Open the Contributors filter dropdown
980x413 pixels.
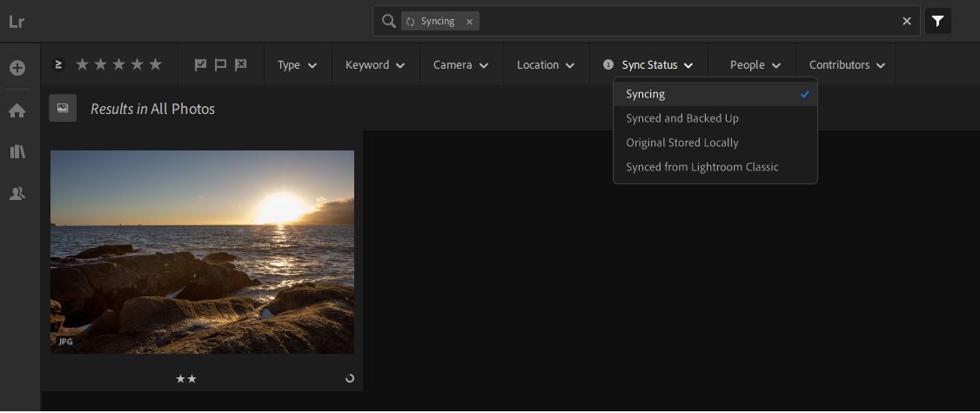tap(847, 65)
